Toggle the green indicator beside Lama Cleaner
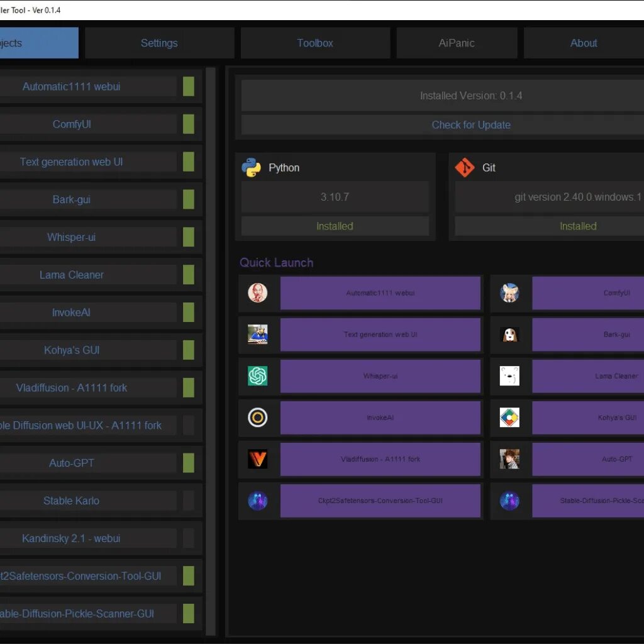Viewport: 644px width, 644px height. [189, 275]
